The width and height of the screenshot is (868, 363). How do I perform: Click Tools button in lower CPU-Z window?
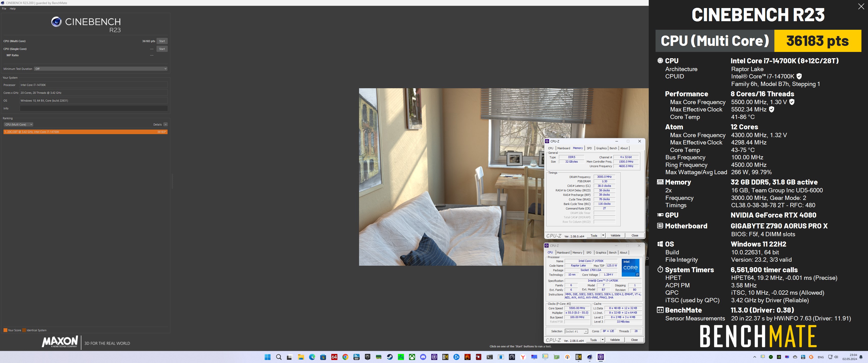click(593, 340)
